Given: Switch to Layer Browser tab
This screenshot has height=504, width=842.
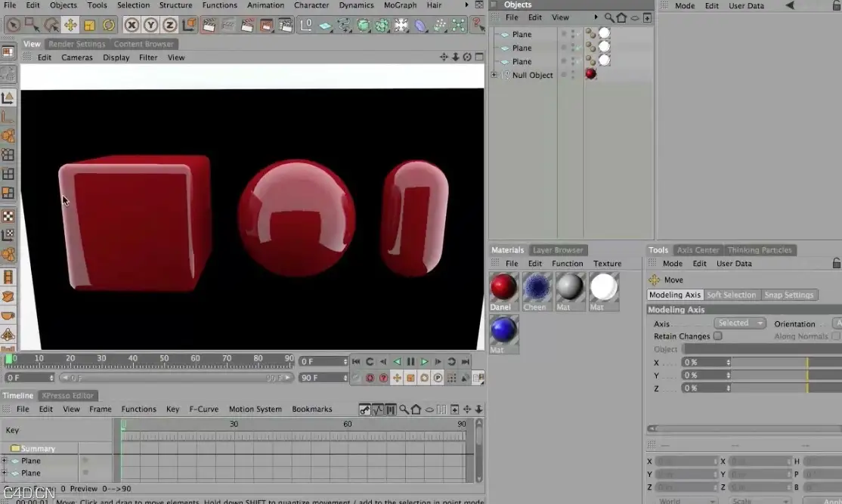Looking at the screenshot, I should coord(557,250).
